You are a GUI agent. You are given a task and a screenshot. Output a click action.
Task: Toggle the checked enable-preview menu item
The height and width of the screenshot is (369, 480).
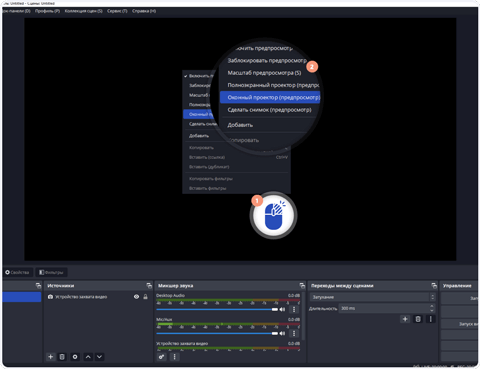199,76
